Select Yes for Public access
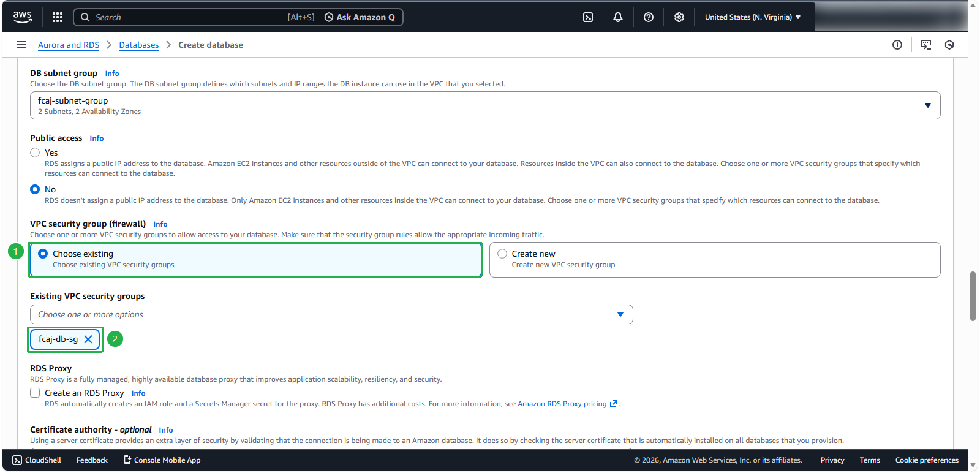This screenshot has height=473, width=980. pos(35,153)
